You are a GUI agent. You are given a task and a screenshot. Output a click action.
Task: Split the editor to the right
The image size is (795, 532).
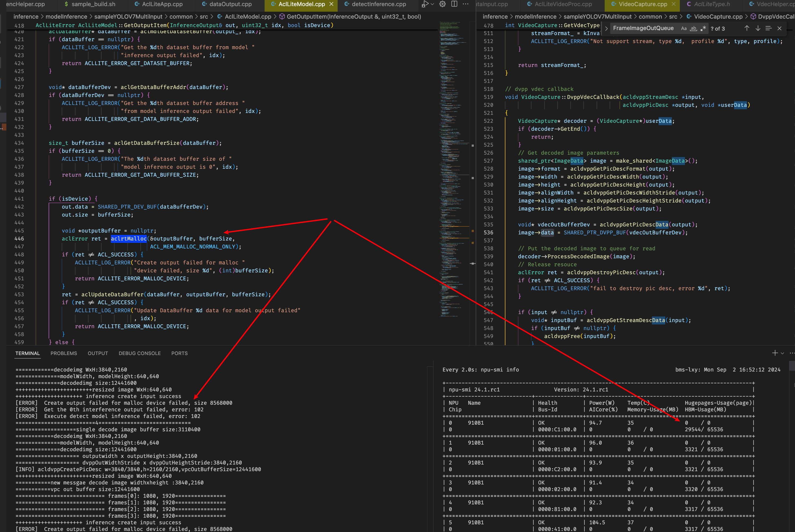(454, 4)
